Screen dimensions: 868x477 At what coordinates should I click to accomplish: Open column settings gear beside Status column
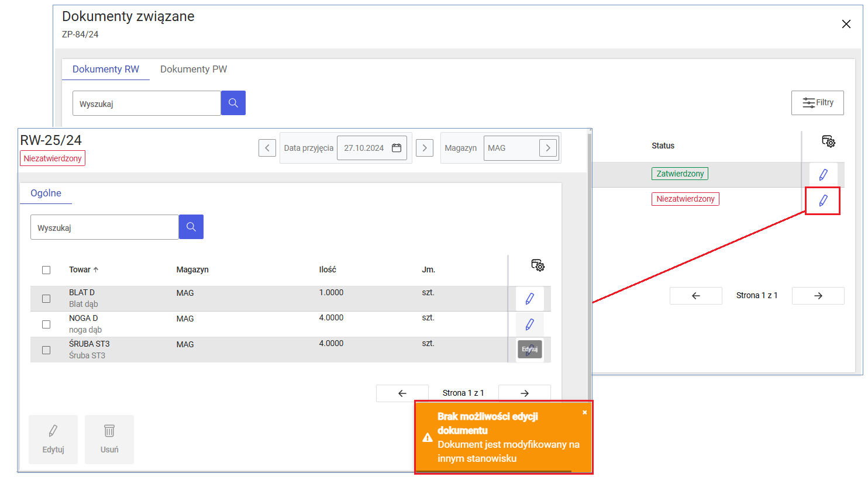tap(828, 141)
